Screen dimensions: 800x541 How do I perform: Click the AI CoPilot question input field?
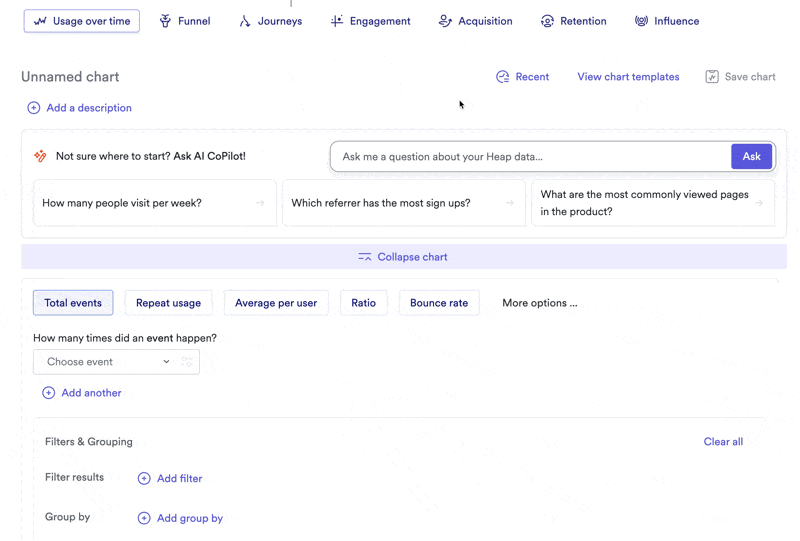530,157
